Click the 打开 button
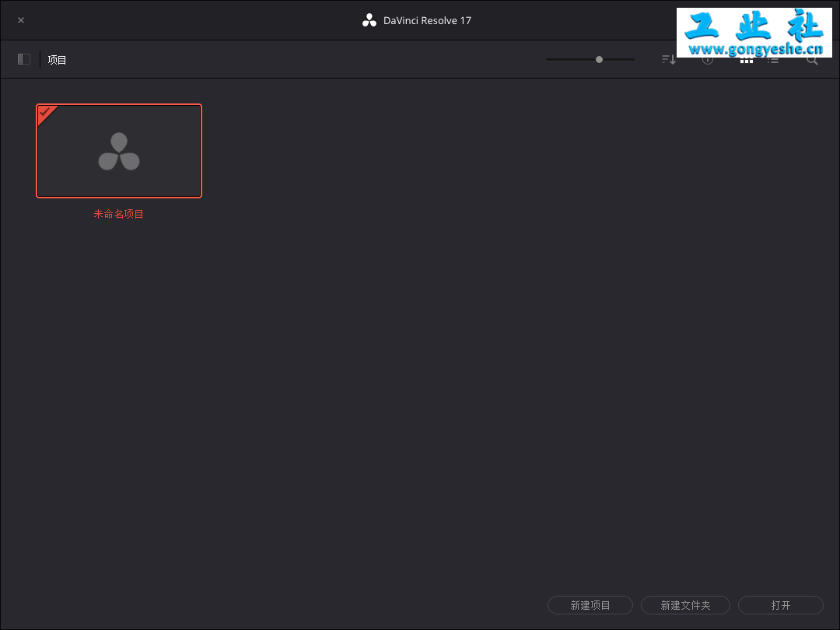 pos(781,605)
